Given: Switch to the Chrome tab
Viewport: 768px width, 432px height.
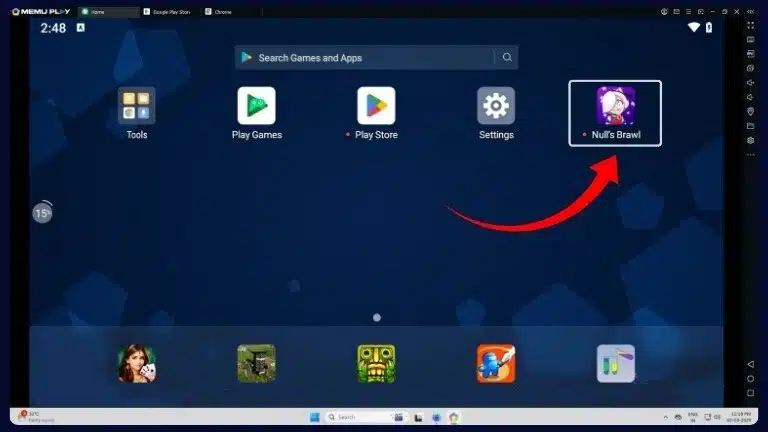Looking at the screenshot, I should 230,12.
